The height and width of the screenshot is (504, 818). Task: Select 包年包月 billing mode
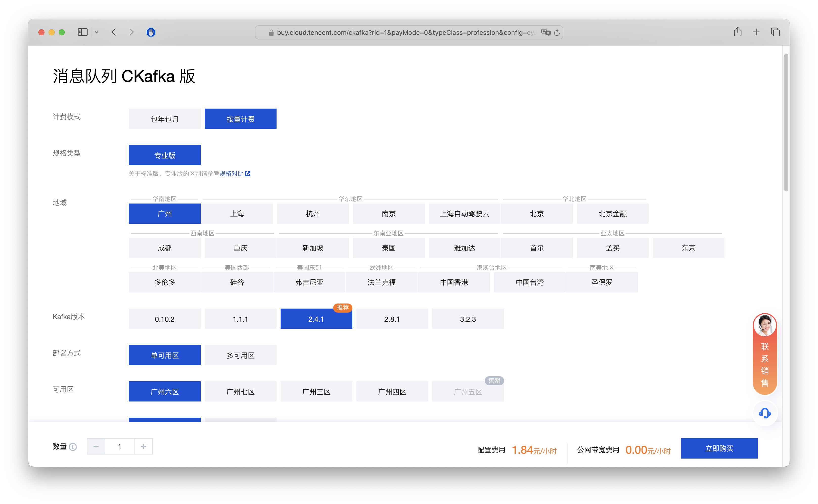pos(165,119)
